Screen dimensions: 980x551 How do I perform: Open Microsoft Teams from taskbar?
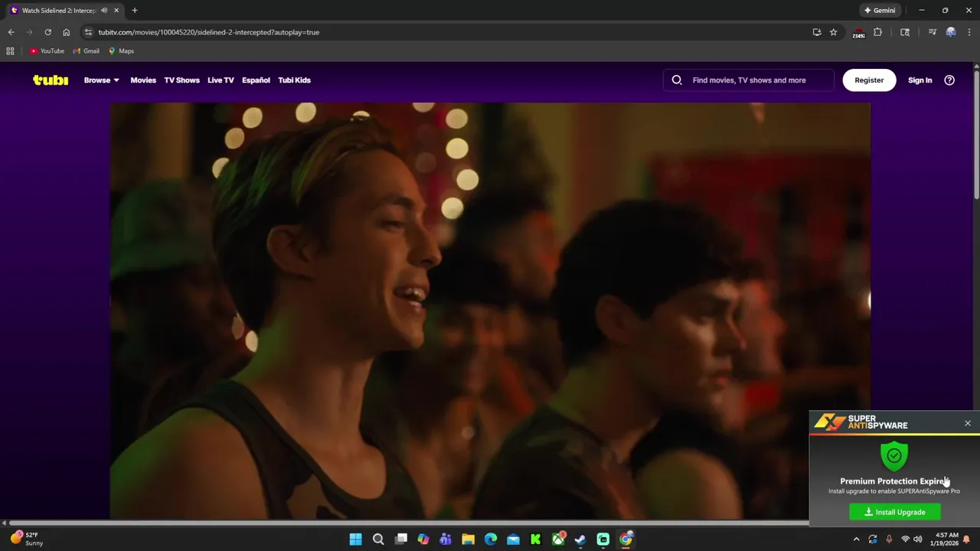[446, 540]
